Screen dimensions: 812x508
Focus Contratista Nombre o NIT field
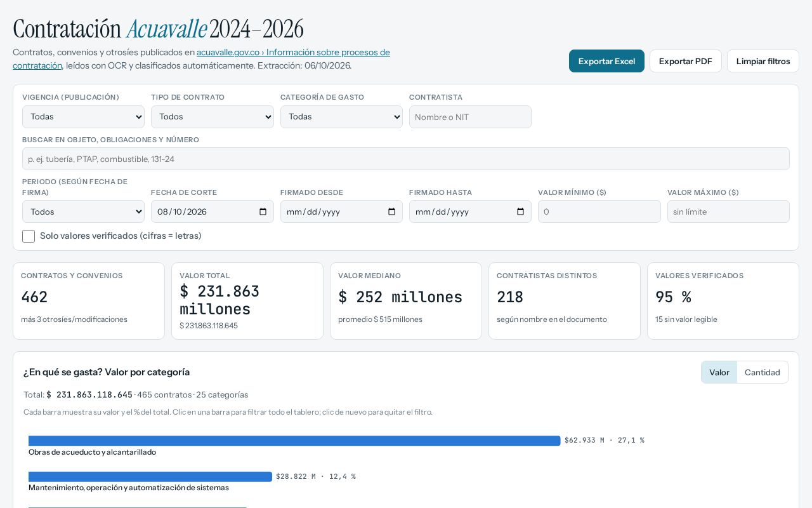pos(470,117)
